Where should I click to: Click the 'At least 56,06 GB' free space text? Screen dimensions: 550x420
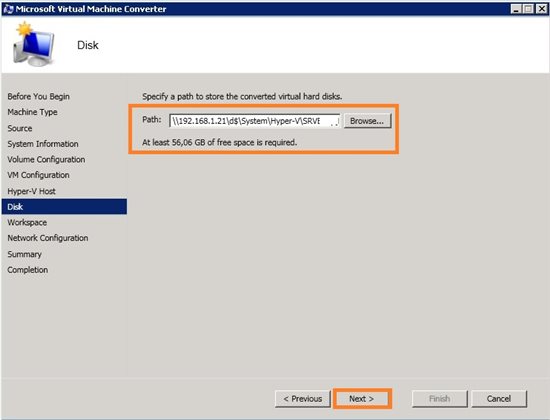(220, 142)
